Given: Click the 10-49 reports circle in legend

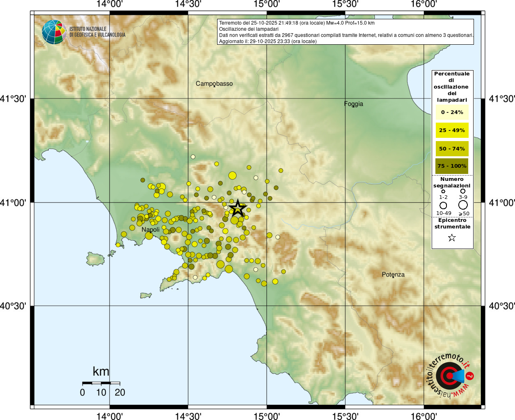Looking at the screenshot, I should 443,205.
